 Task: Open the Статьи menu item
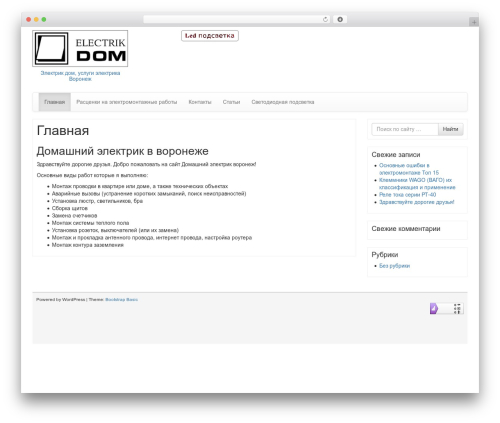click(x=231, y=102)
